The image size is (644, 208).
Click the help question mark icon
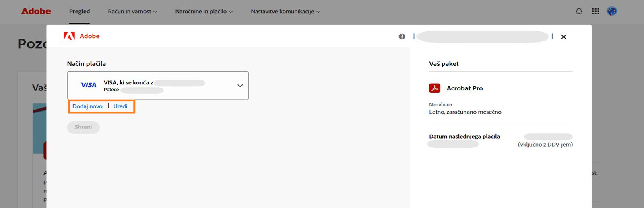coord(402,37)
